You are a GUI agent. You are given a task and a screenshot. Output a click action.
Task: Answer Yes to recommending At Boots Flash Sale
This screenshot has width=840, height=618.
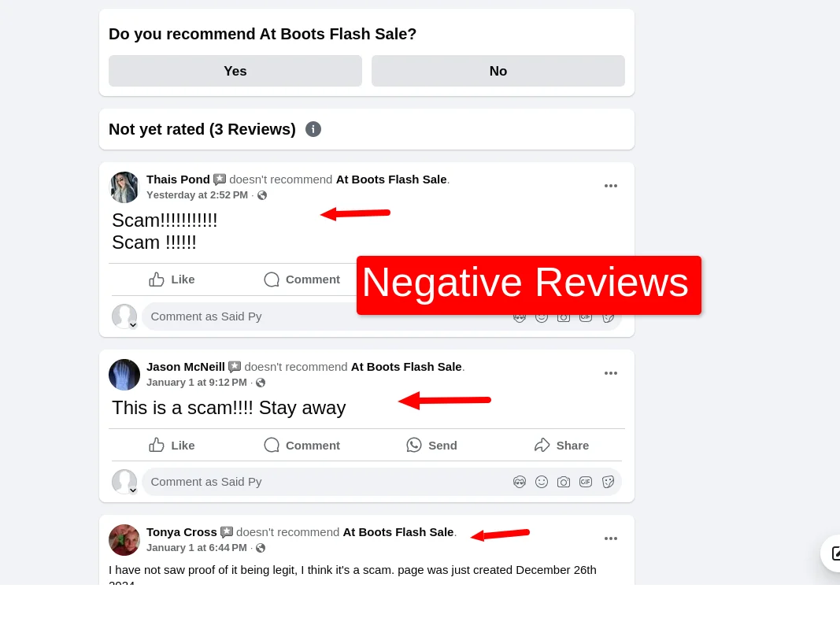pos(235,71)
